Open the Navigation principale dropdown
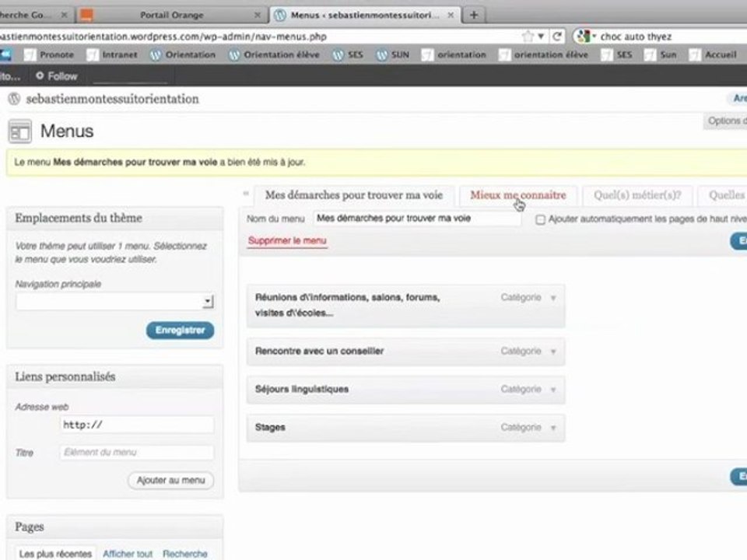 [115, 302]
